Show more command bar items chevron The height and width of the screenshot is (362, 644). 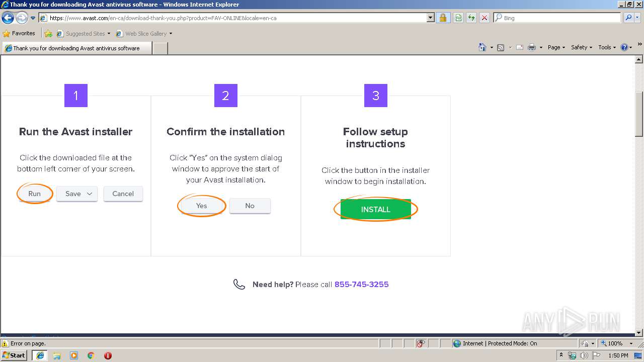639,45
